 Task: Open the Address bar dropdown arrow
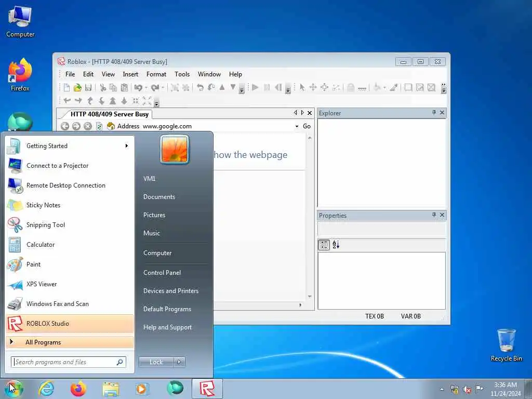(297, 126)
